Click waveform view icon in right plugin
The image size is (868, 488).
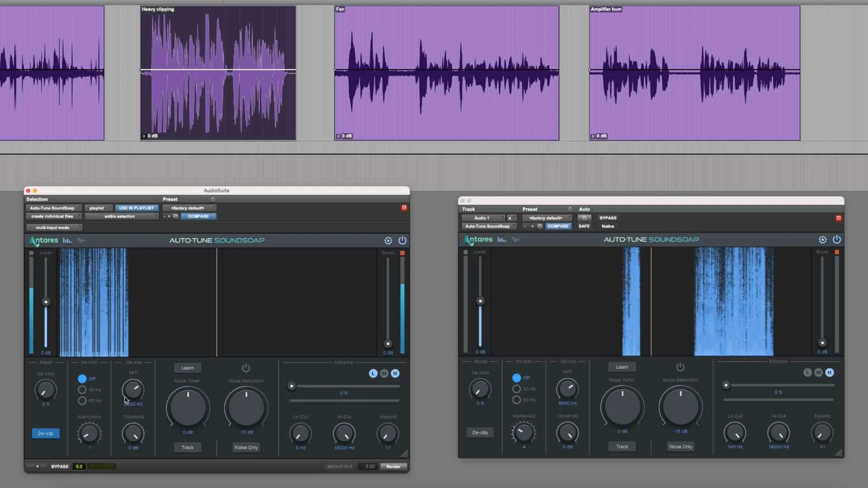click(515, 239)
